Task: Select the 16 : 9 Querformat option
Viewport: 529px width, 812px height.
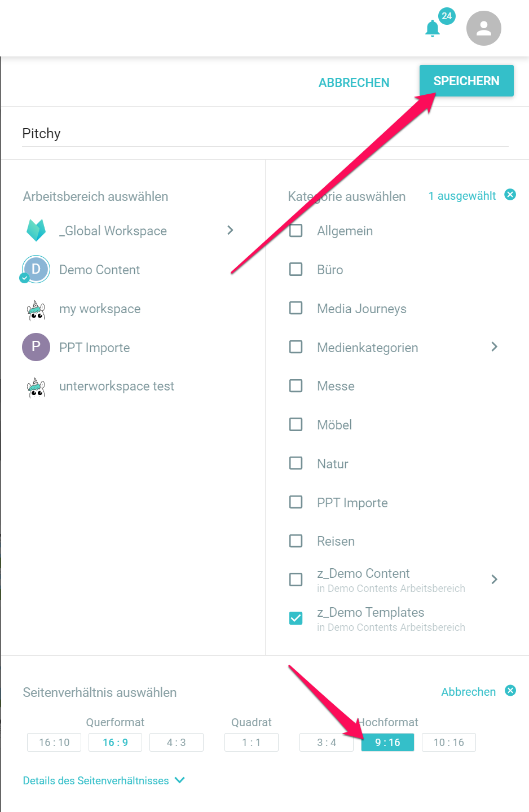Action: 116,742
